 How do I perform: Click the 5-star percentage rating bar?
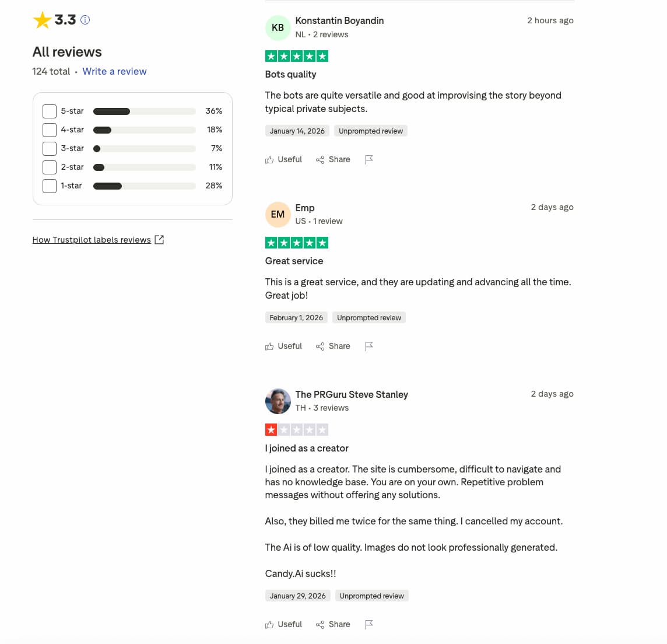coord(145,111)
